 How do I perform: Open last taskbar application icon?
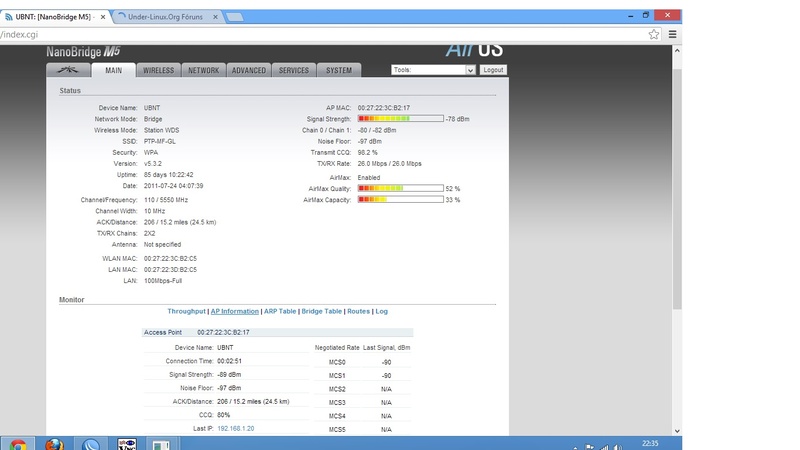point(161,444)
